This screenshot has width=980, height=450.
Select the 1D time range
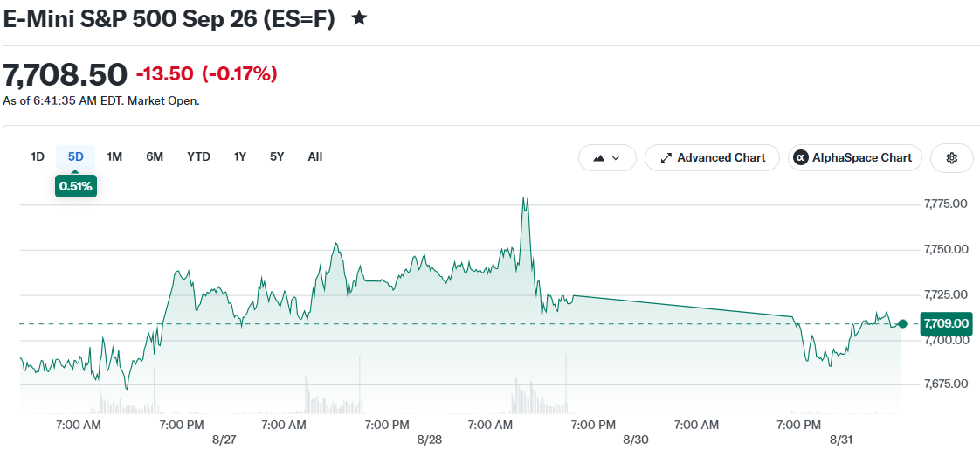38,157
